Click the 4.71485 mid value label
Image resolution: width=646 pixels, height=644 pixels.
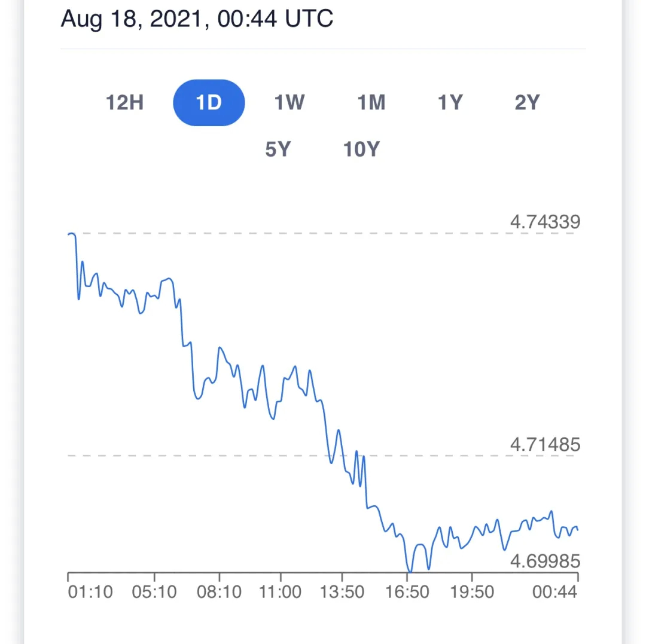coord(545,445)
